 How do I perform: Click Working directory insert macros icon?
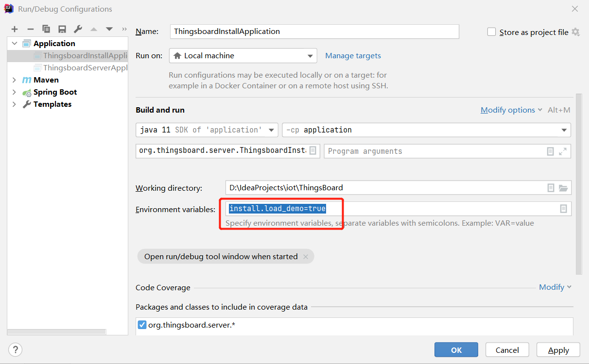tap(551, 188)
